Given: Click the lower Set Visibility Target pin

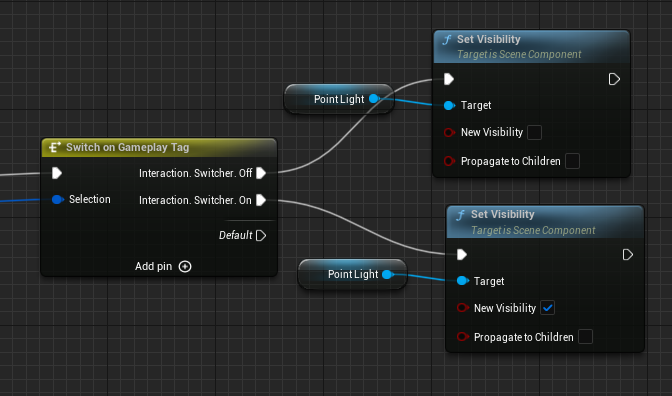Looking at the screenshot, I should [x=462, y=281].
